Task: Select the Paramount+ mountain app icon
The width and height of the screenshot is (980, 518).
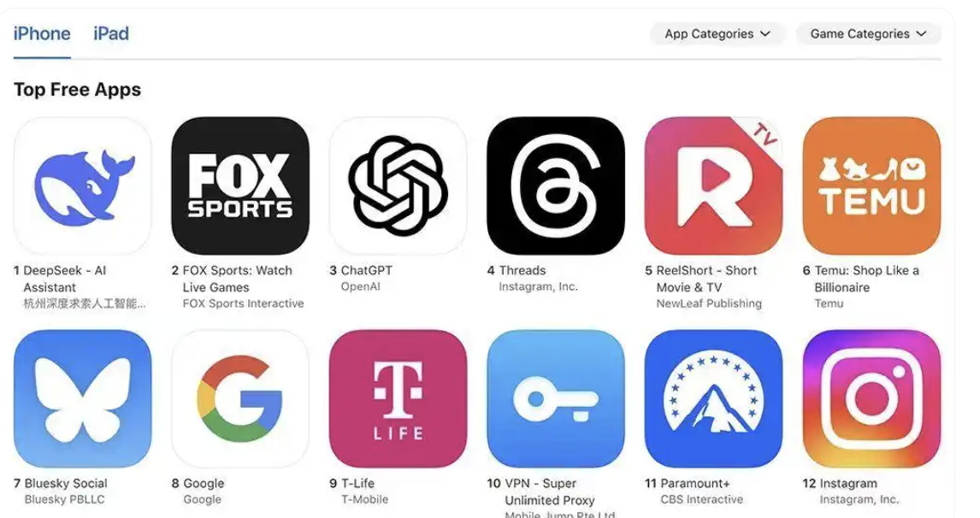Action: click(x=713, y=398)
